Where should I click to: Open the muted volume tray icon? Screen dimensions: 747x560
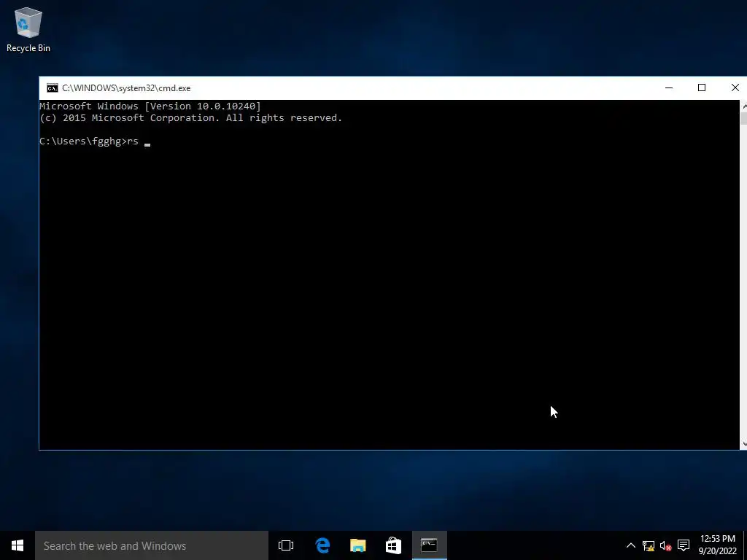point(665,545)
